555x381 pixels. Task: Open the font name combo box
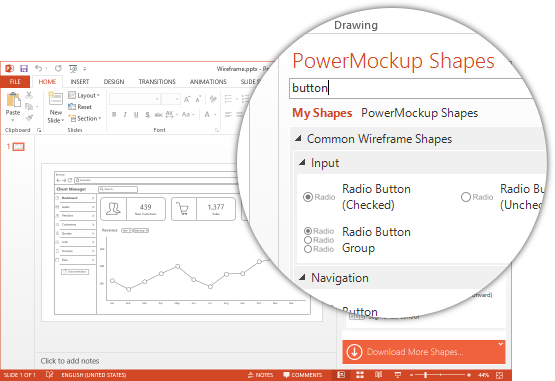click(135, 99)
